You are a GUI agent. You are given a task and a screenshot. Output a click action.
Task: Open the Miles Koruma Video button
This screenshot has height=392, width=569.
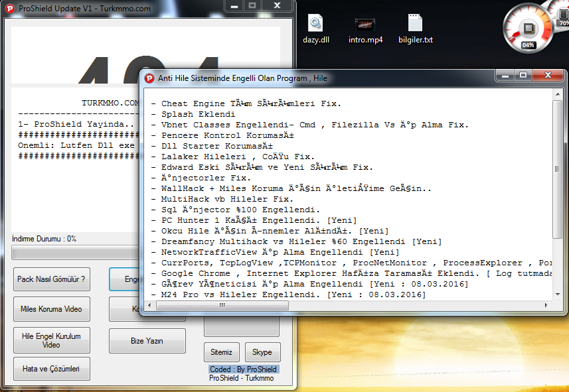coord(52,309)
